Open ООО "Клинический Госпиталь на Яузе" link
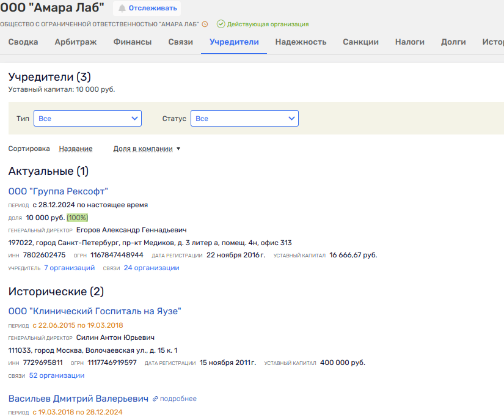 [x=95, y=311]
